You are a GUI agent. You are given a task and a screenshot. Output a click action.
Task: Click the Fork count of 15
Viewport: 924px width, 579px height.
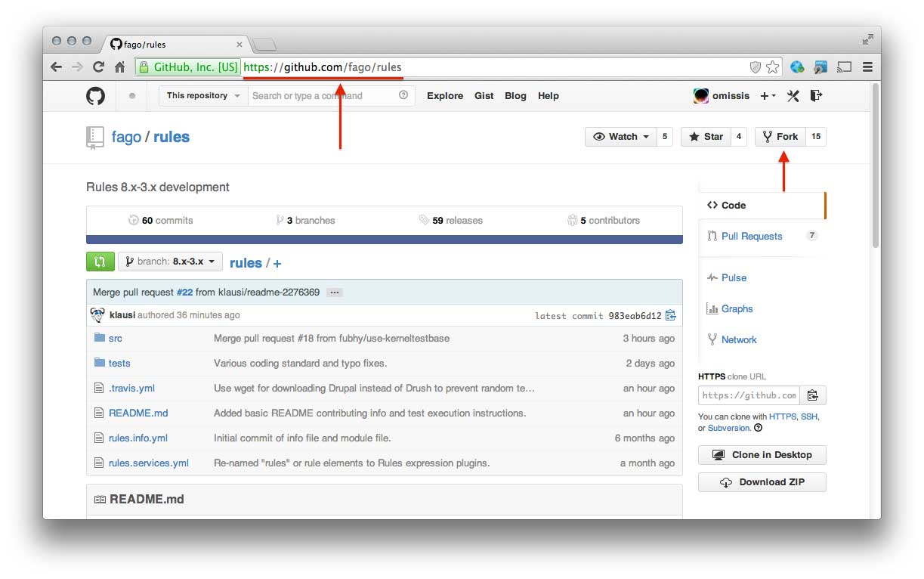pyautogui.click(x=816, y=137)
